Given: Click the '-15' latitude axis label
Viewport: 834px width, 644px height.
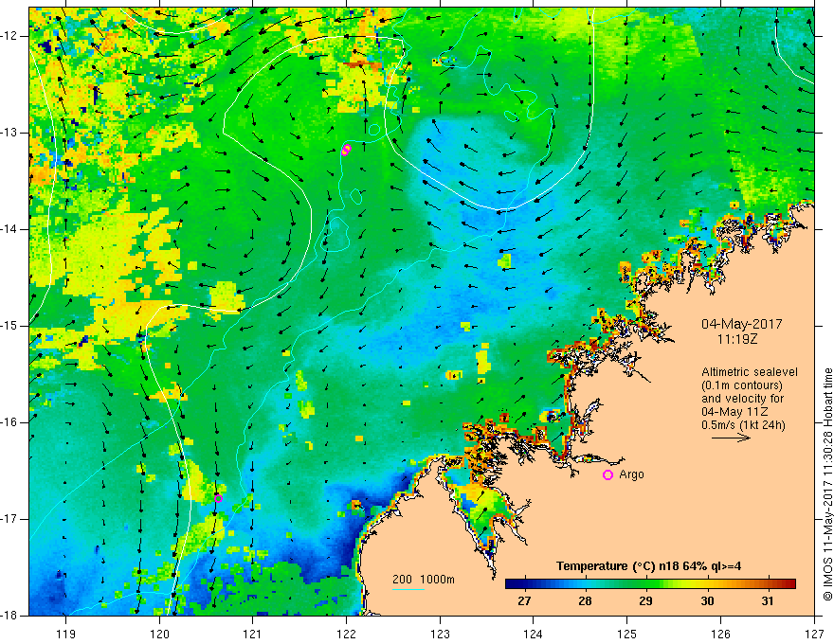Looking at the screenshot, I should coord(9,326).
